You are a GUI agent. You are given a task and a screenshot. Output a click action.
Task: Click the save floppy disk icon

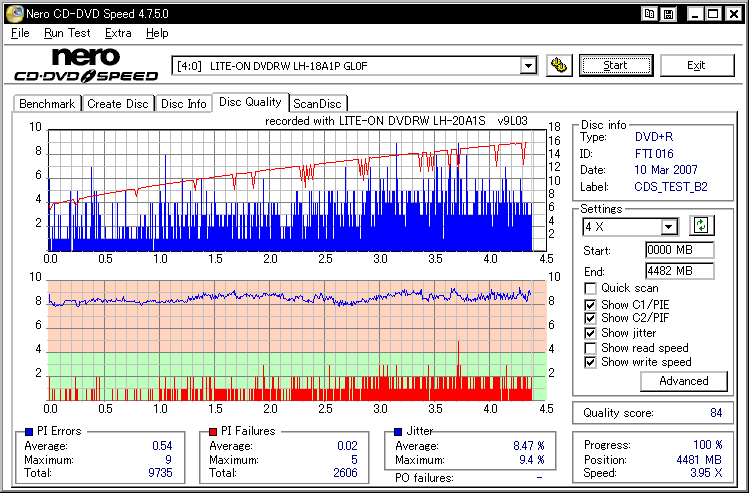tap(667, 14)
